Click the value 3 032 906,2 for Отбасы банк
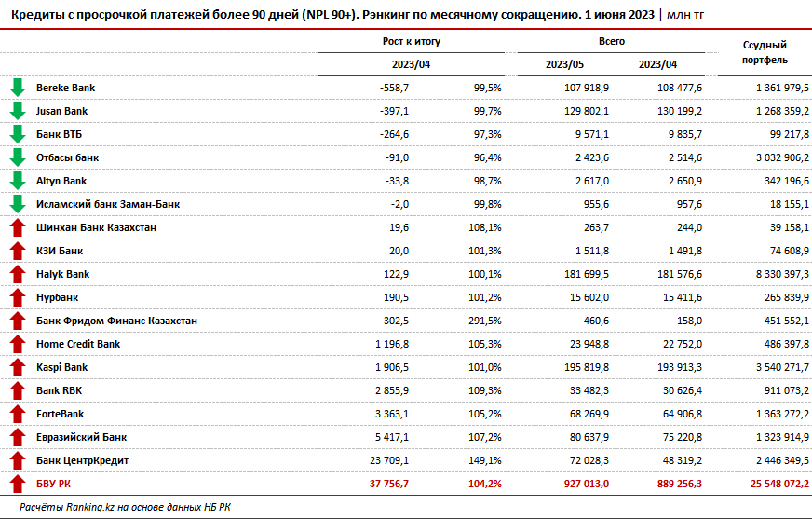This screenshot has height=519, width=812. [x=782, y=157]
